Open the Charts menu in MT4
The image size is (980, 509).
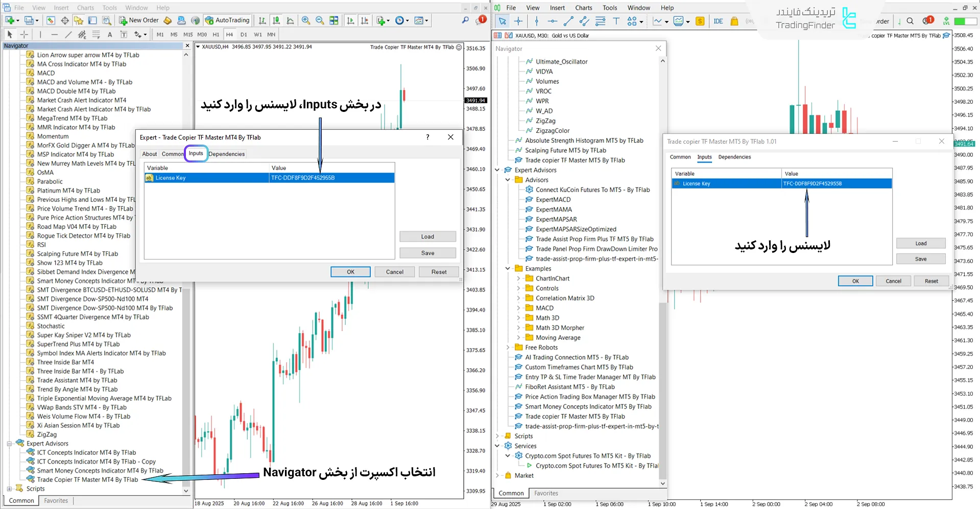pyautogui.click(x=85, y=8)
